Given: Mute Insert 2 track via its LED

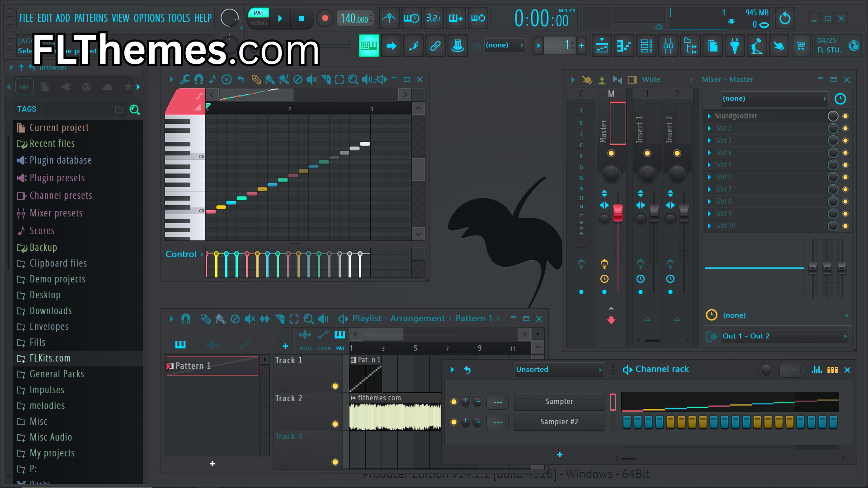Looking at the screenshot, I should [x=677, y=153].
